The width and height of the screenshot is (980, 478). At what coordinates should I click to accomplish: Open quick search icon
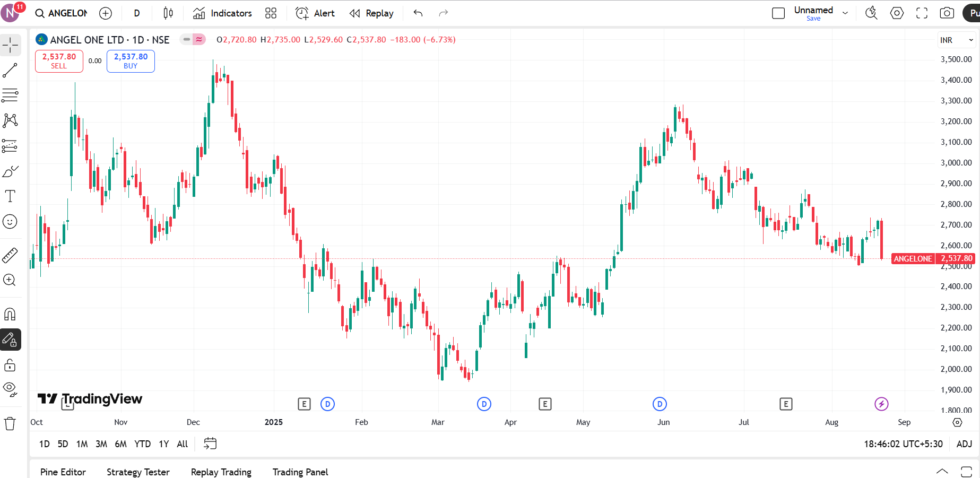[x=871, y=13]
